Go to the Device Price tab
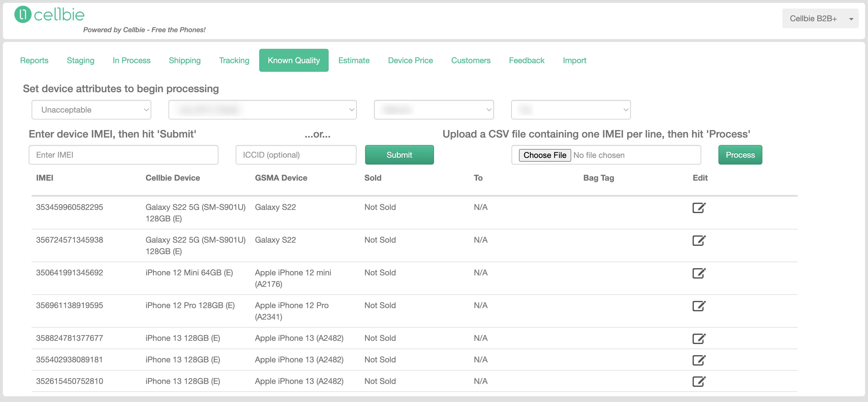 point(410,60)
